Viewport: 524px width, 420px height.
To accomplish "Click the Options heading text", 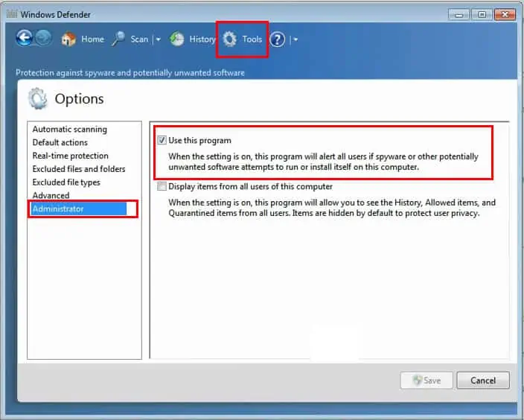I will point(79,99).
